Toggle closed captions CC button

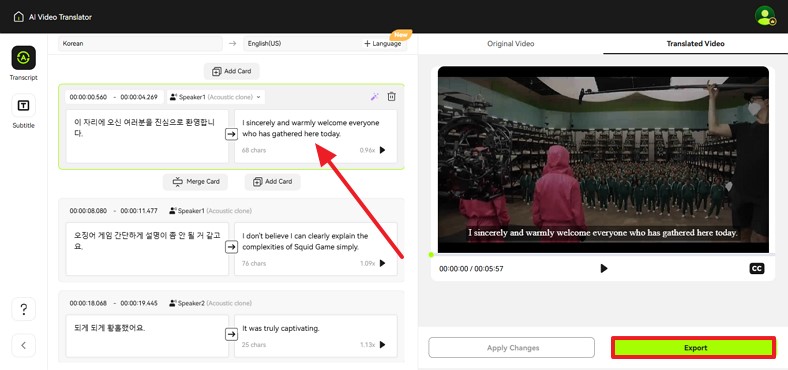757,268
